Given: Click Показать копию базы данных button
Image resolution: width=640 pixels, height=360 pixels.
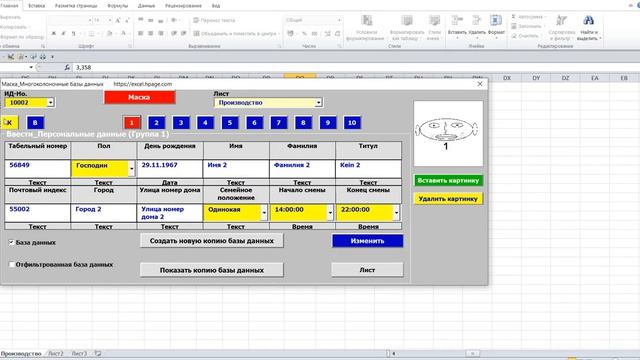Looking at the screenshot, I should coord(211,270).
